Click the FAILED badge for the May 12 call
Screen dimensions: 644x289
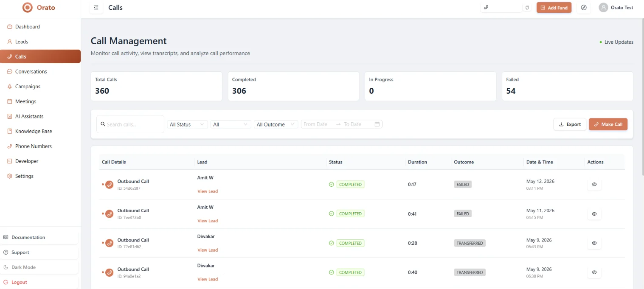point(463,185)
